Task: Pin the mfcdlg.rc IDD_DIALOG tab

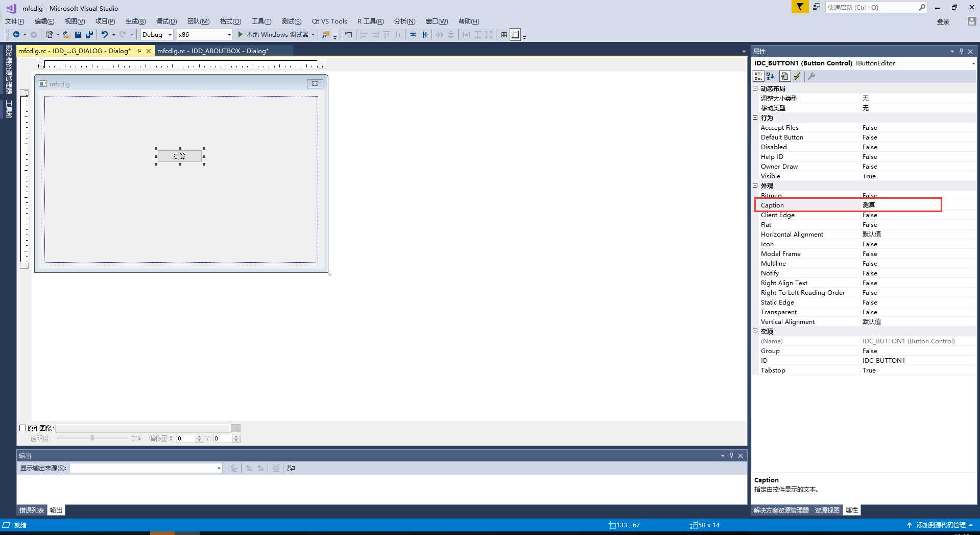Action: 139,51
